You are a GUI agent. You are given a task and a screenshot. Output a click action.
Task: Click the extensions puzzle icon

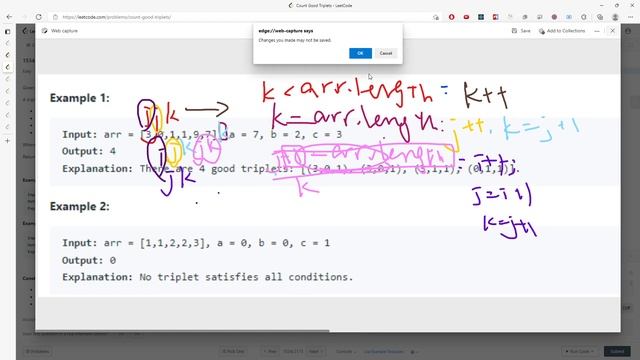pyautogui.click(x=584, y=17)
